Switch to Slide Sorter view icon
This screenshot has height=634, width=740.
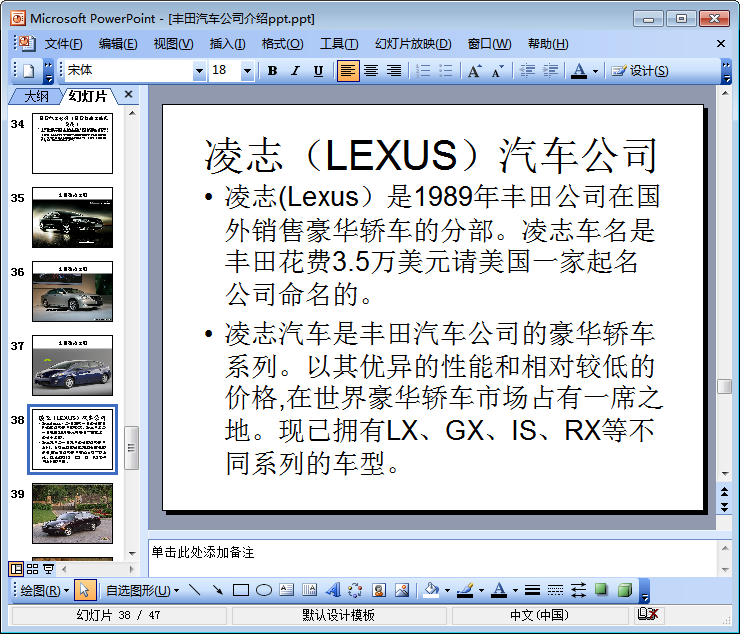pos(33,569)
